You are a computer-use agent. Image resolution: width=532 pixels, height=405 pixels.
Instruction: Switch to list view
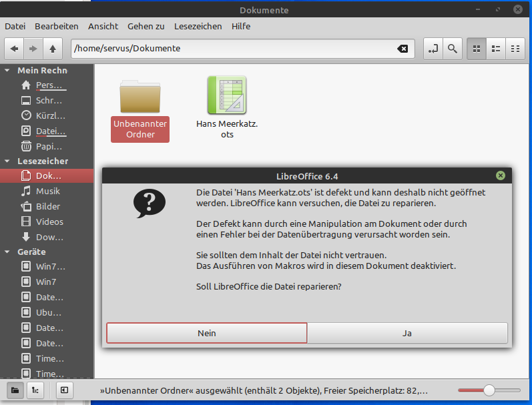tap(496, 49)
